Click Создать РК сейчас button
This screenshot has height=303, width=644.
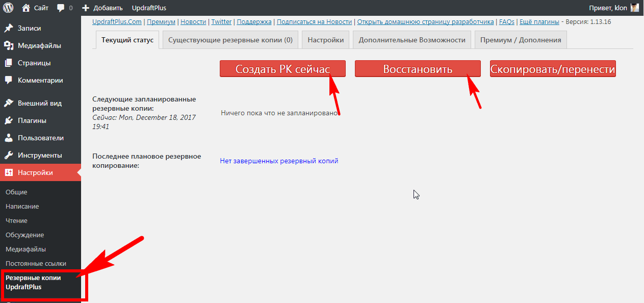(282, 69)
